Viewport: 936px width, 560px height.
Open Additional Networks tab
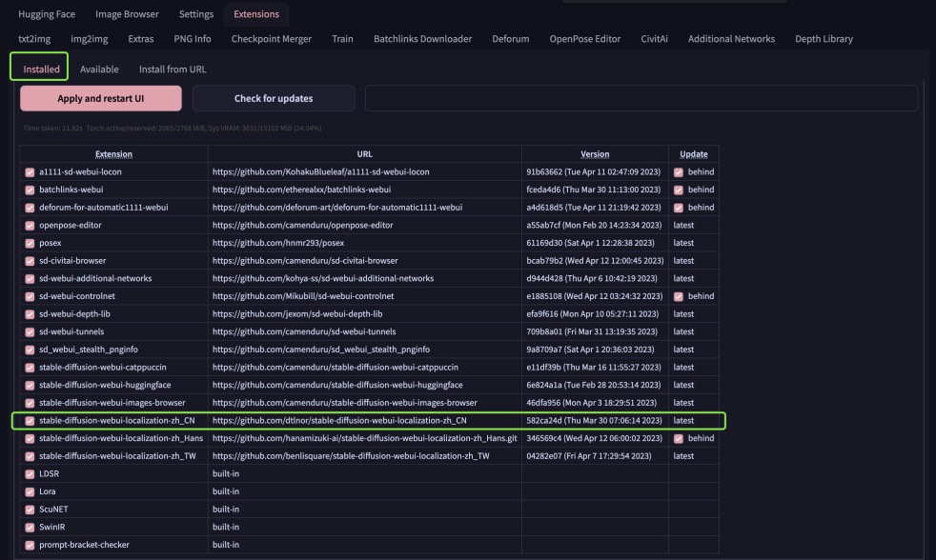point(731,39)
